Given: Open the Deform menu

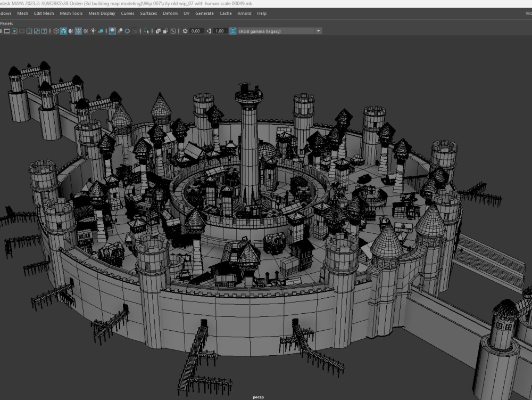Looking at the screenshot, I should pos(170,13).
